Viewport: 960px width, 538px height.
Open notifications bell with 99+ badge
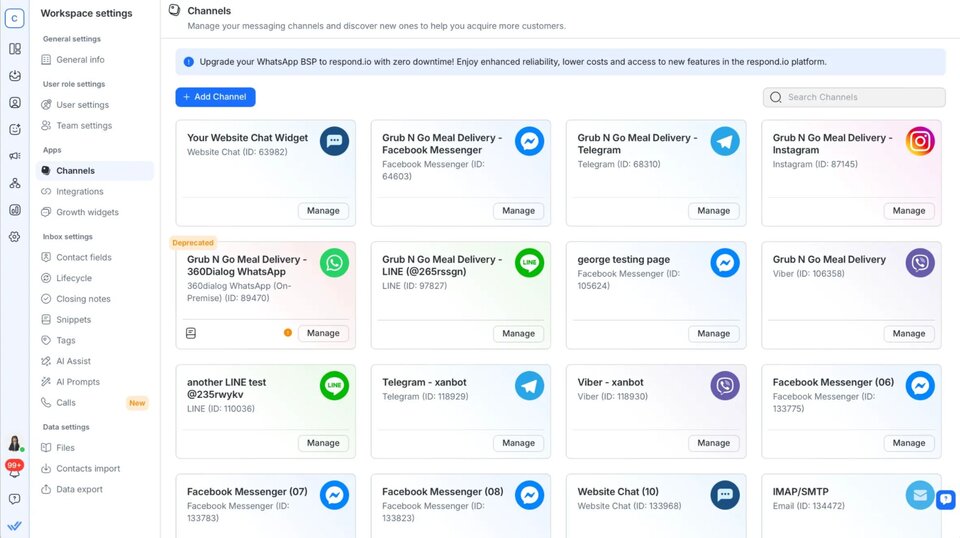pos(15,469)
